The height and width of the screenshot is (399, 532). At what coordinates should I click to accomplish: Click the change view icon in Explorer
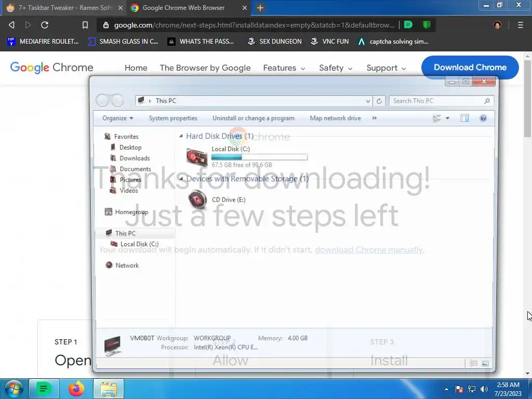[436, 118]
